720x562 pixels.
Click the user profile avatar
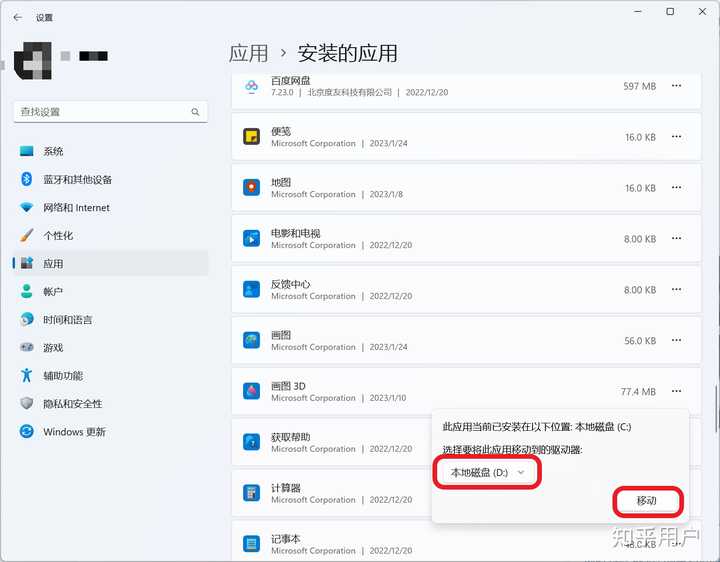33,61
